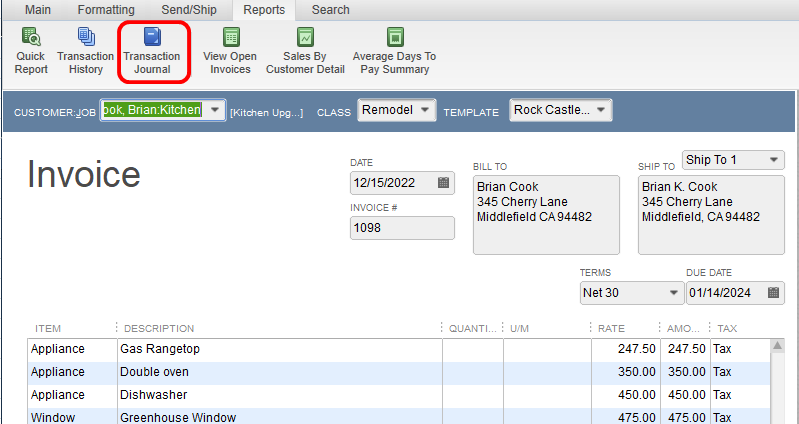Click the Bill To address box
Viewport: 799px width, 424px height.
[x=546, y=215]
